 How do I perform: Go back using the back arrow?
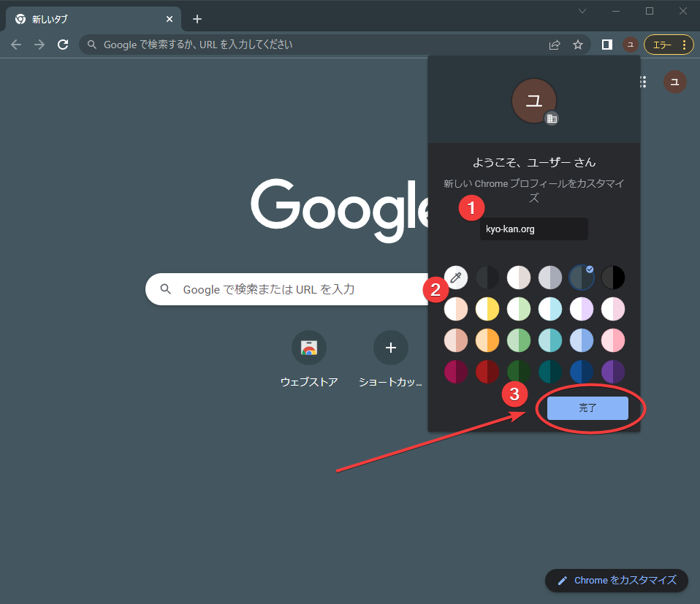click(x=16, y=45)
